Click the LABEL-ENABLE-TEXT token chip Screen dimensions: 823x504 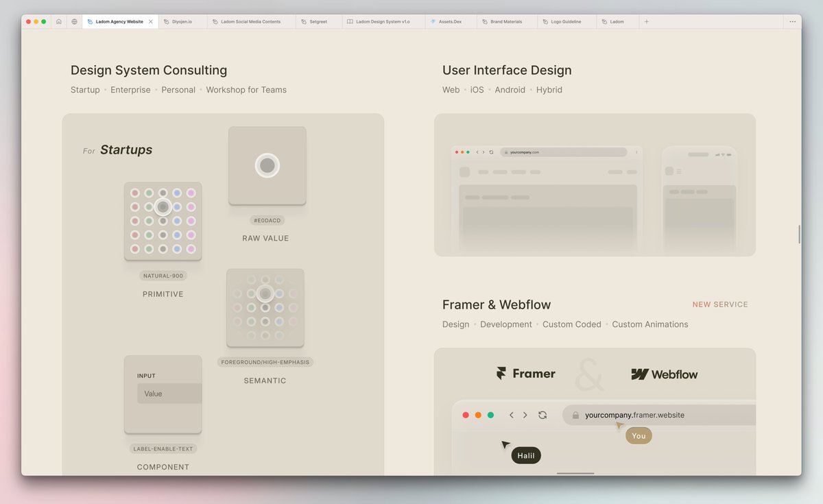pos(163,449)
